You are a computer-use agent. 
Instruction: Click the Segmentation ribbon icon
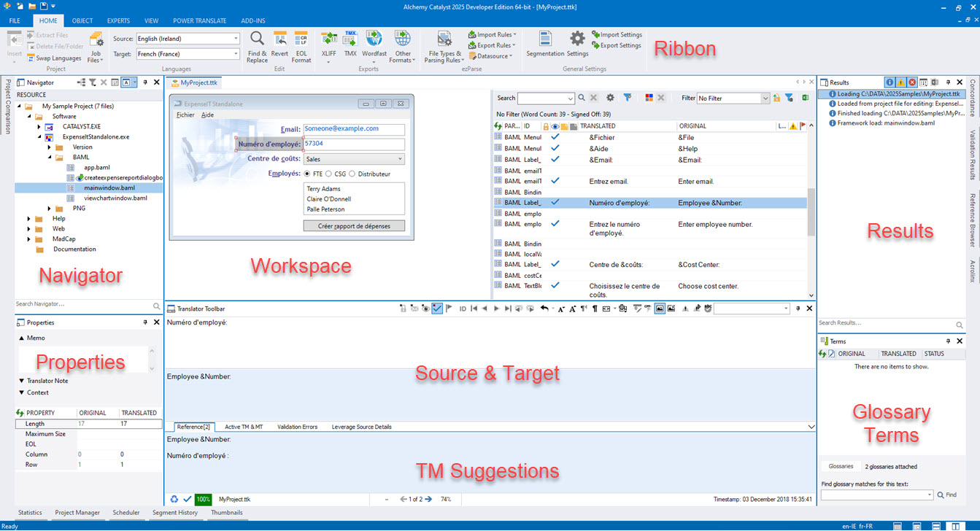(x=545, y=39)
